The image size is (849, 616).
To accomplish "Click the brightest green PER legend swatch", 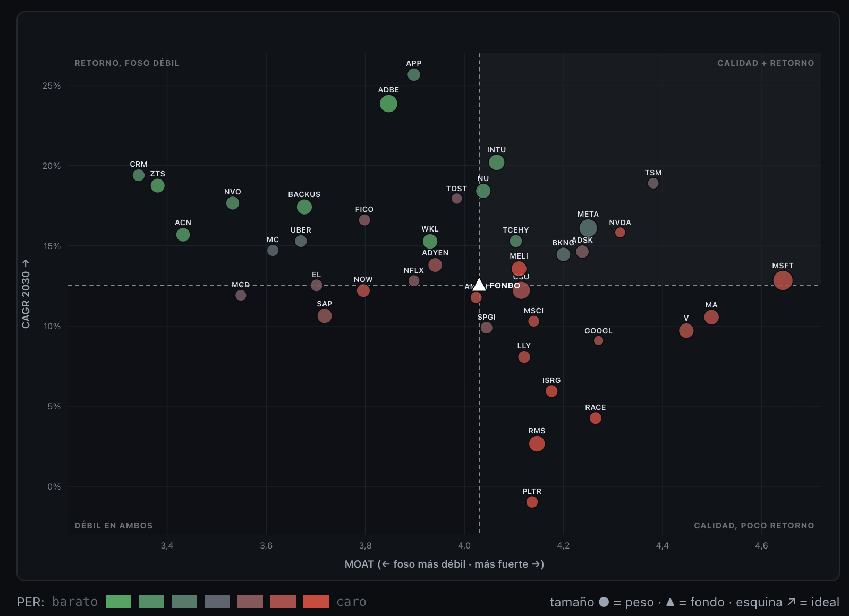I will click(118, 602).
